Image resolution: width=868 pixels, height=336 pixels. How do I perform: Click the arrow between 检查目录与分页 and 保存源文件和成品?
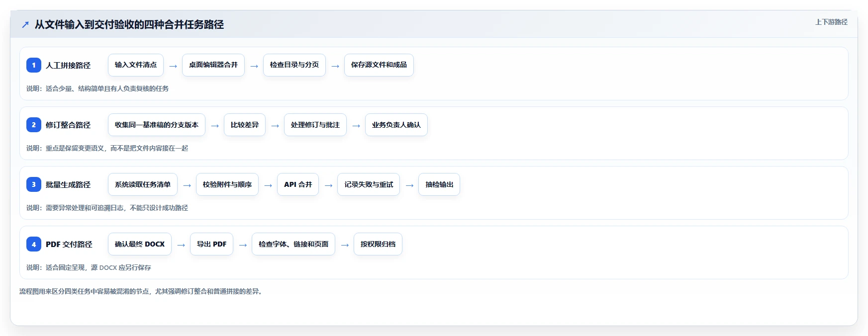point(335,66)
